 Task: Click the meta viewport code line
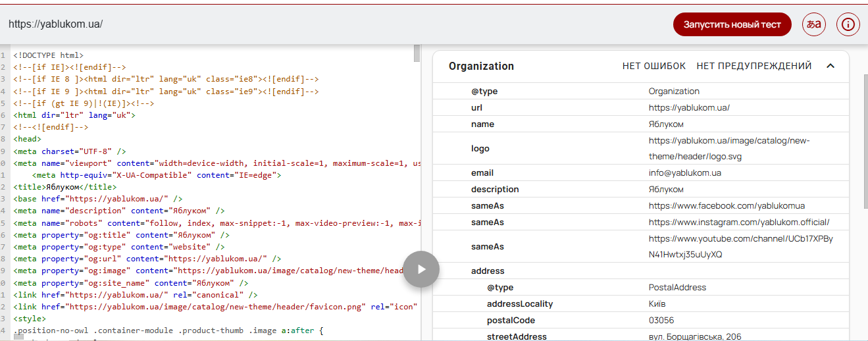point(217,163)
